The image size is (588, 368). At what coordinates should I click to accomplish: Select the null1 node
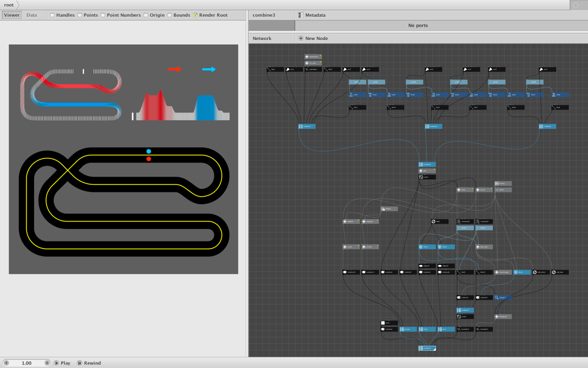tap(440, 221)
